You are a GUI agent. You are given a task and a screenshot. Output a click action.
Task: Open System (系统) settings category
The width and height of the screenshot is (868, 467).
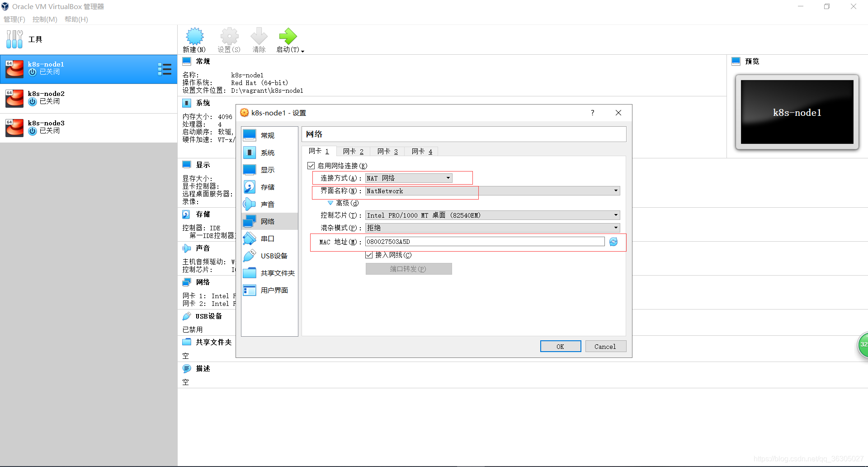[269, 152]
